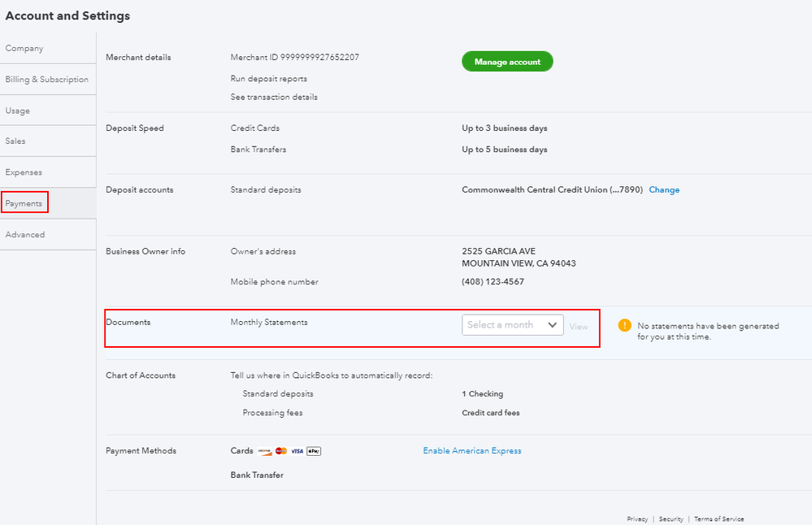Open Run deposit reports link
This screenshot has height=525, width=812.
(x=269, y=79)
